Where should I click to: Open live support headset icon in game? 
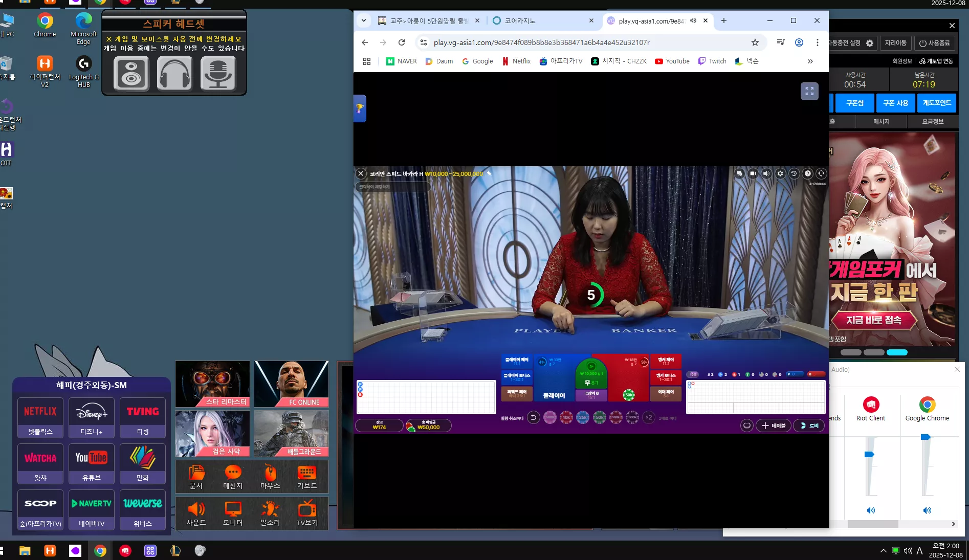(x=821, y=173)
